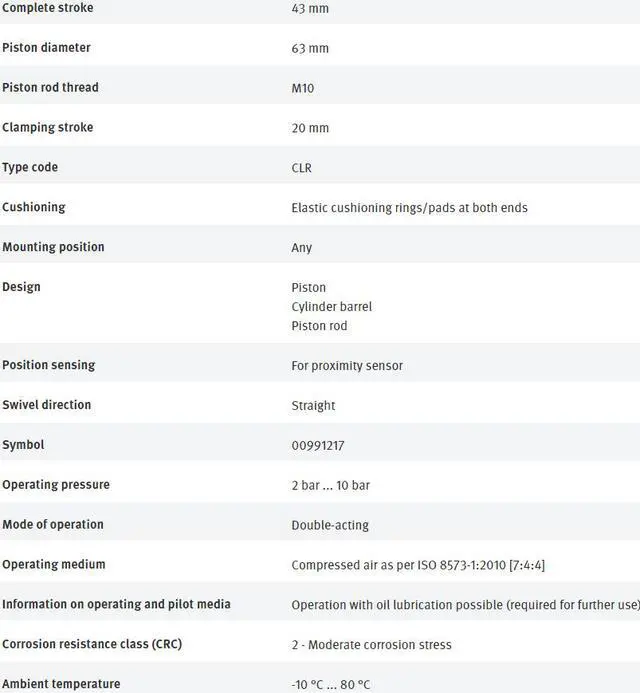The image size is (640, 693).
Task: Click the 'Piston diameter' row label
Action: pos(46,48)
